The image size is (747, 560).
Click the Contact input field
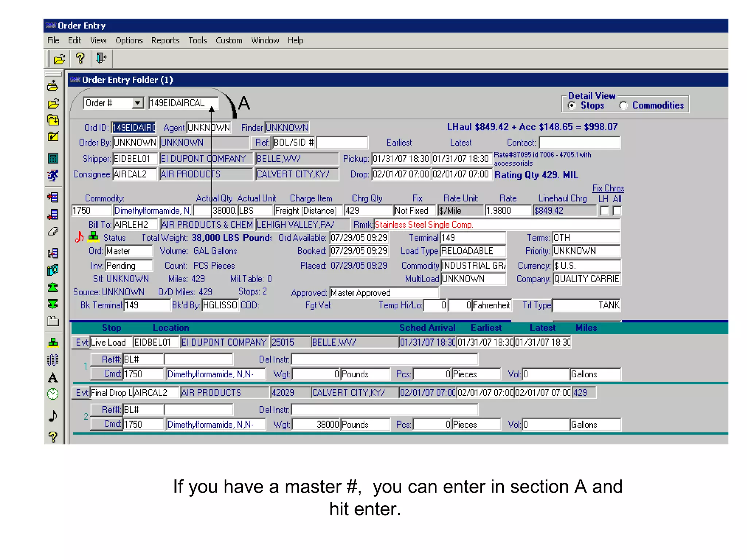(579, 143)
